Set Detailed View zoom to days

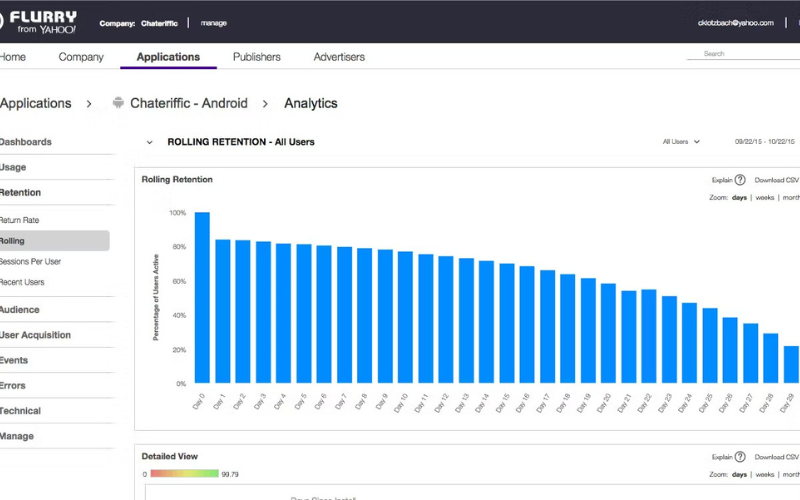[739, 474]
